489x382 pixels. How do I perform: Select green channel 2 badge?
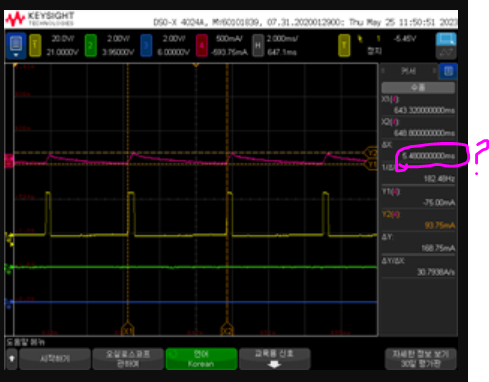pyautogui.click(x=90, y=45)
